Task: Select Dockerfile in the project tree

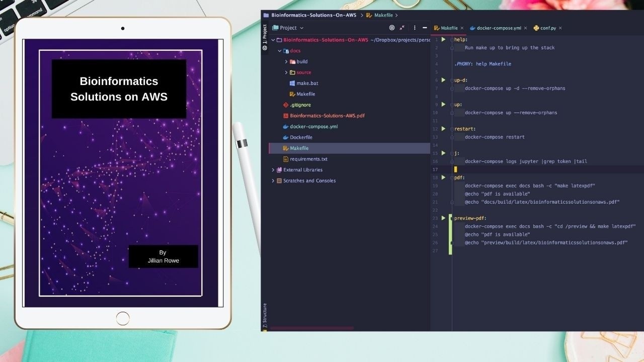Action: tap(301, 137)
